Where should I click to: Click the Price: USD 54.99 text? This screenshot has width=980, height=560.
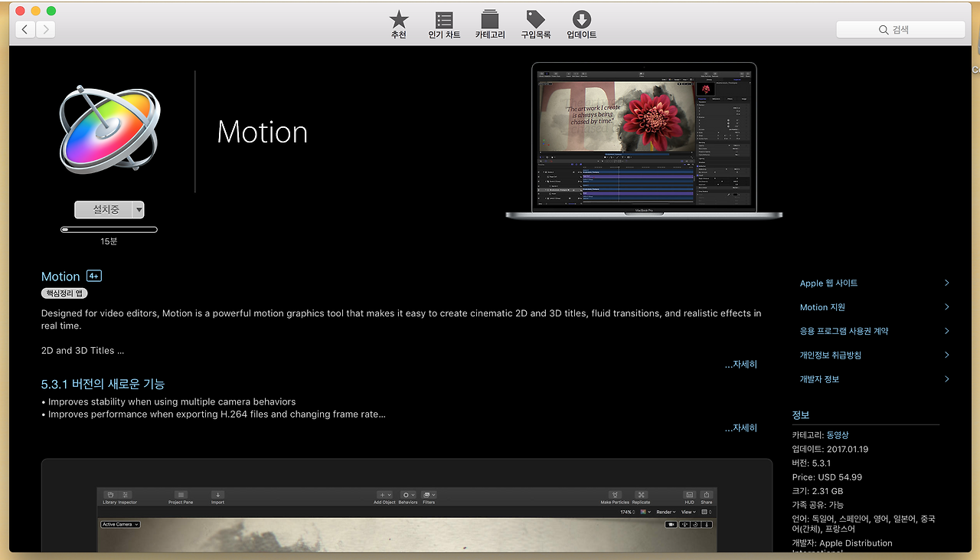827,477
